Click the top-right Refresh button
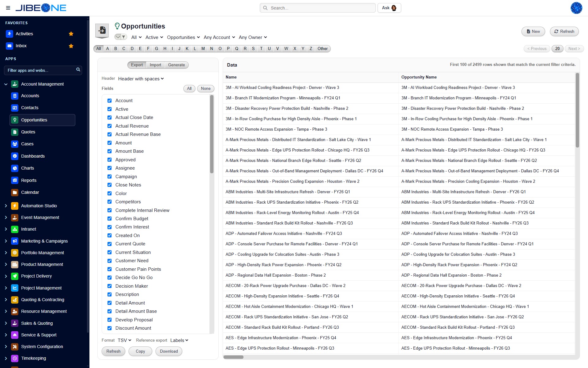The width and height of the screenshot is (588, 368). coord(564,32)
